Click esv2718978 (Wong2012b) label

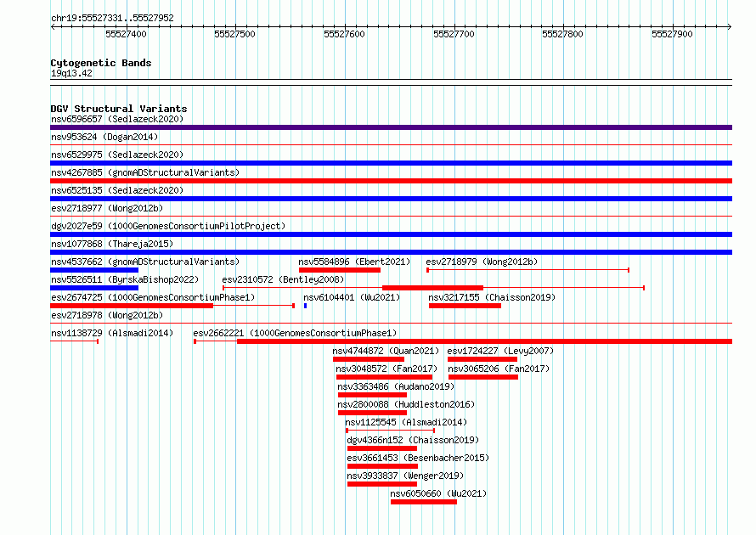[107, 315]
